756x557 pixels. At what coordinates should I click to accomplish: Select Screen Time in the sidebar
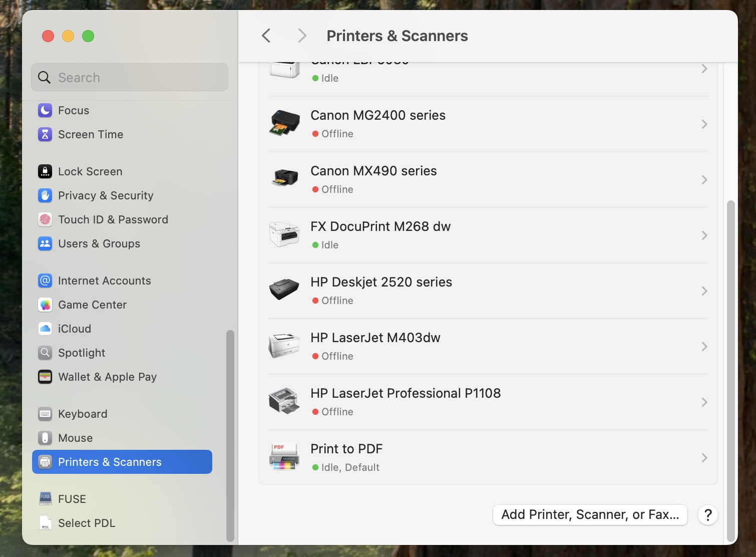tap(122, 134)
